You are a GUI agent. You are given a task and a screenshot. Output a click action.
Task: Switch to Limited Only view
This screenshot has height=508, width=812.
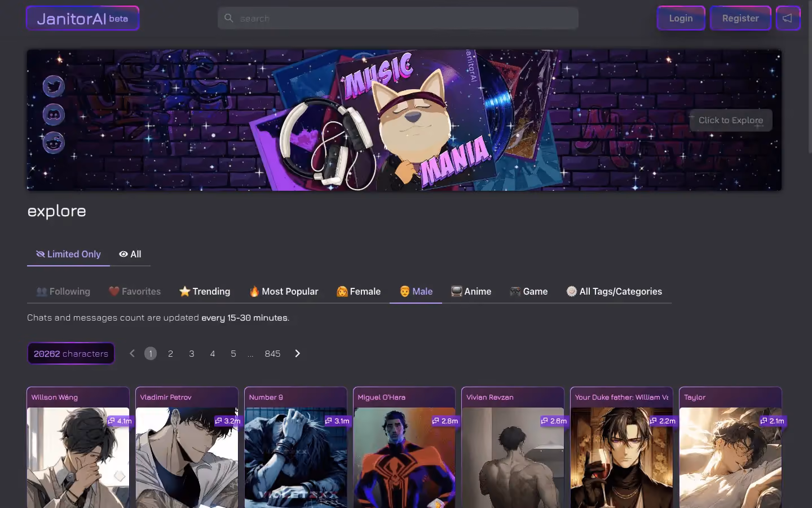[68, 254]
